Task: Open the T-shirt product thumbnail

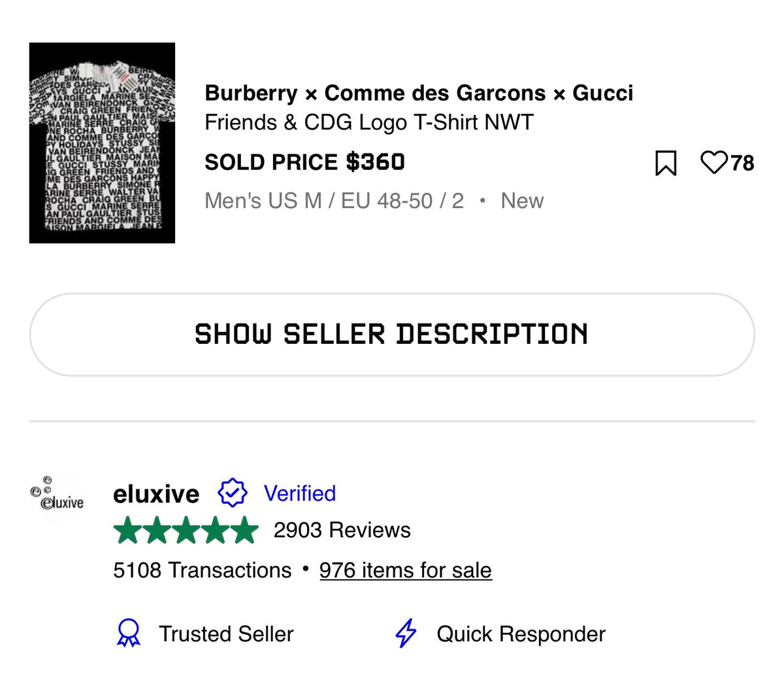Action: click(x=102, y=142)
